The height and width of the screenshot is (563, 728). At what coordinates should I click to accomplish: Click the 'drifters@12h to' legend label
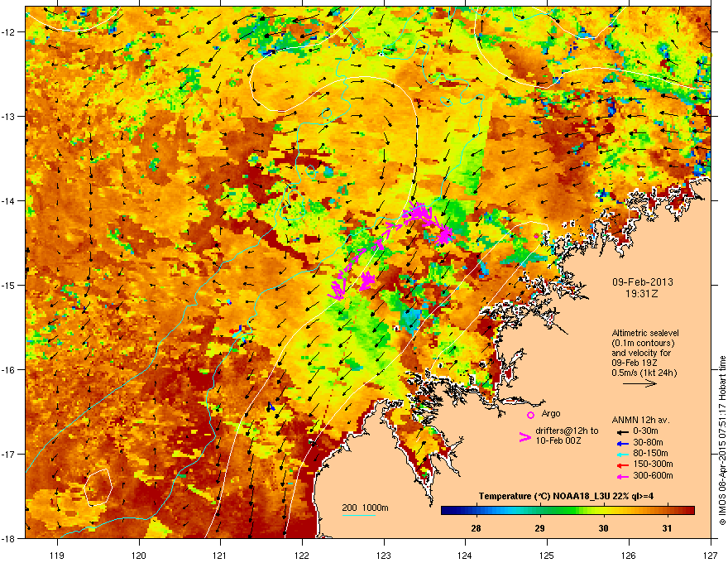pyautogui.click(x=567, y=431)
